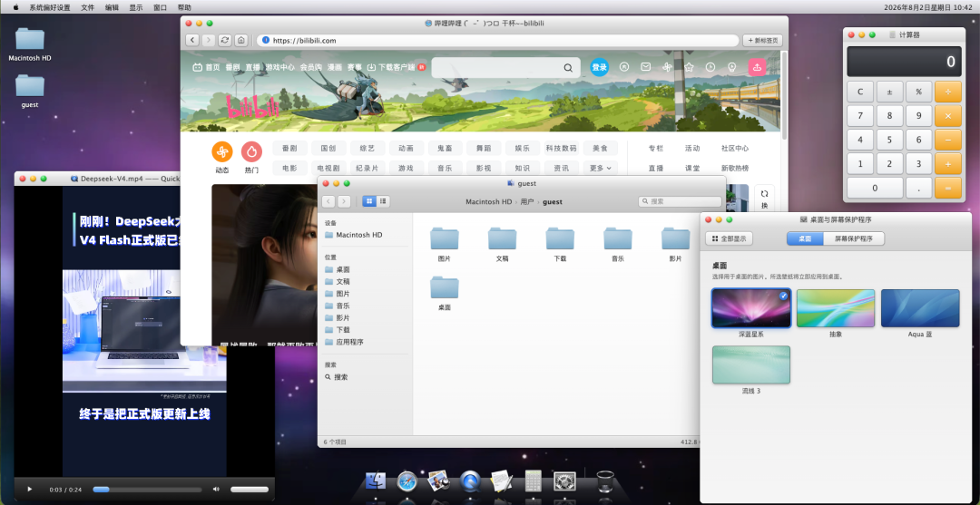Screen dimensions: 980x505
Task: Switch to the 屏幕保护程序 tab
Action: coord(854,238)
